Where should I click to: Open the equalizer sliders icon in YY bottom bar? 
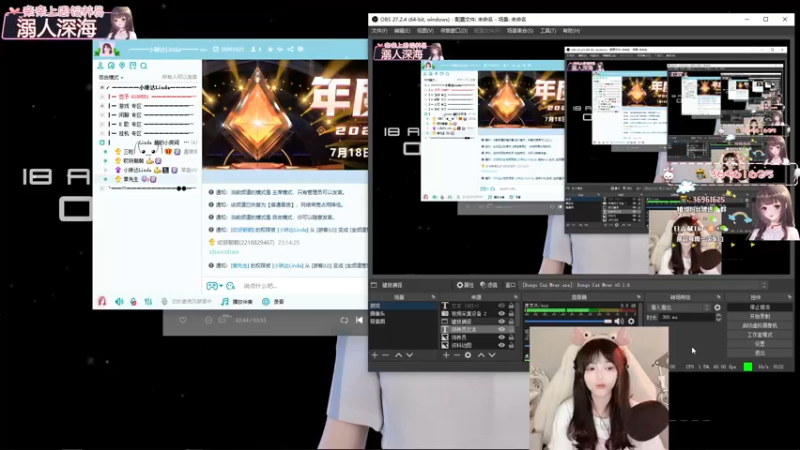[x=148, y=302]
